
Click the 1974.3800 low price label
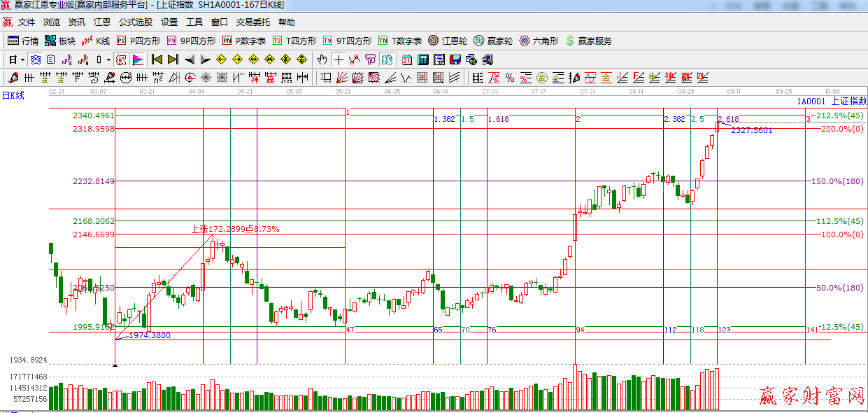click(x=149, y=335)
